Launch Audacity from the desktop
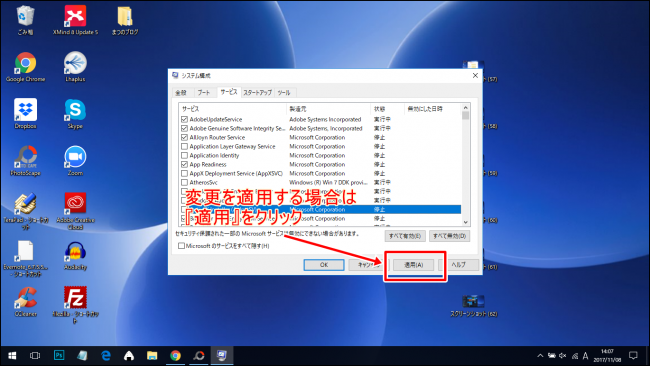 (75, 255)
